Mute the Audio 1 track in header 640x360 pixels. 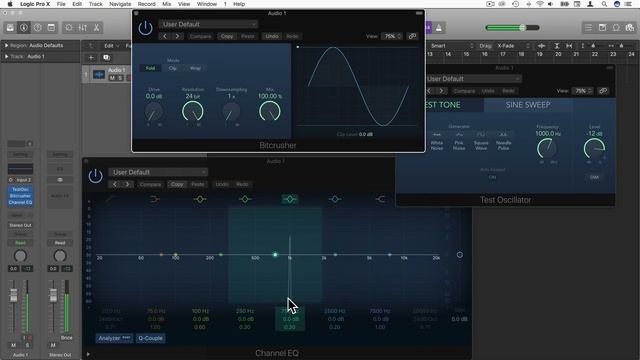click(x=112, y=78)
